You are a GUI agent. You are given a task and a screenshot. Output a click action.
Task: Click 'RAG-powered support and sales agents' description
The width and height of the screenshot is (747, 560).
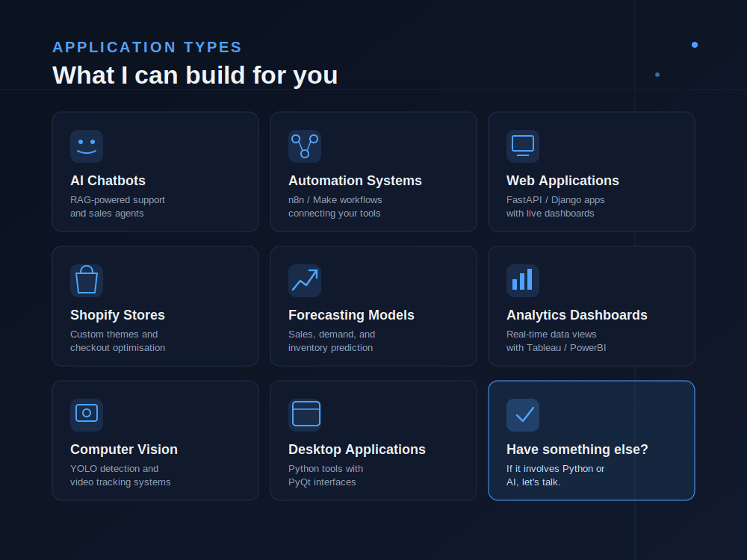coord(118,207)
